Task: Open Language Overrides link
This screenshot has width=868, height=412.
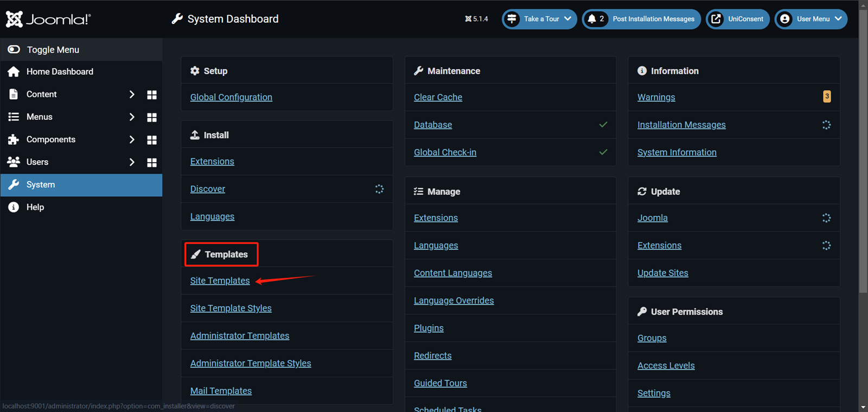Action: 454,301
